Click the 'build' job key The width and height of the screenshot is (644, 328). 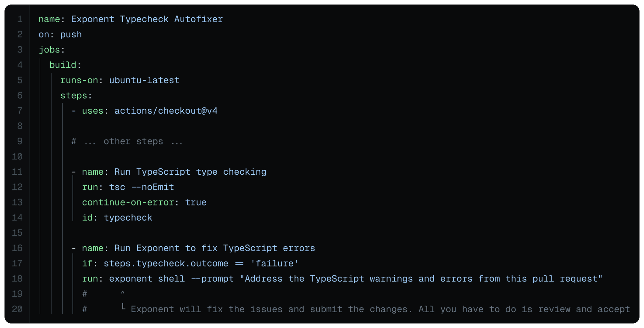tap(63, 65)
